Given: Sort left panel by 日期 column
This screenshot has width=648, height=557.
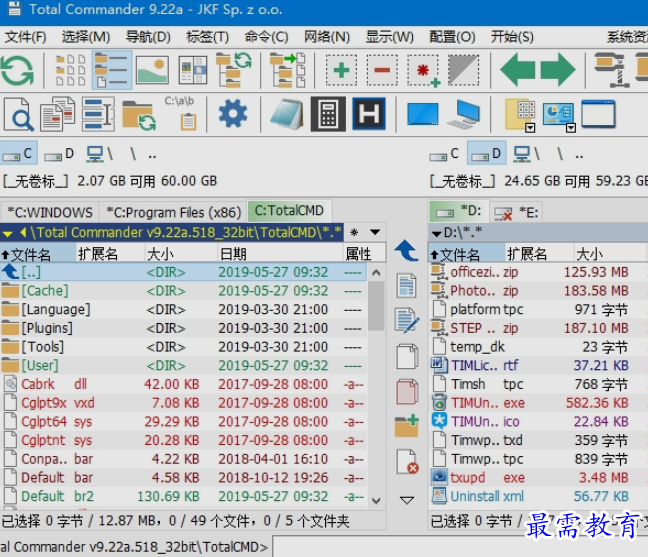Looking at the screenshot, I should tap(280, 254).
